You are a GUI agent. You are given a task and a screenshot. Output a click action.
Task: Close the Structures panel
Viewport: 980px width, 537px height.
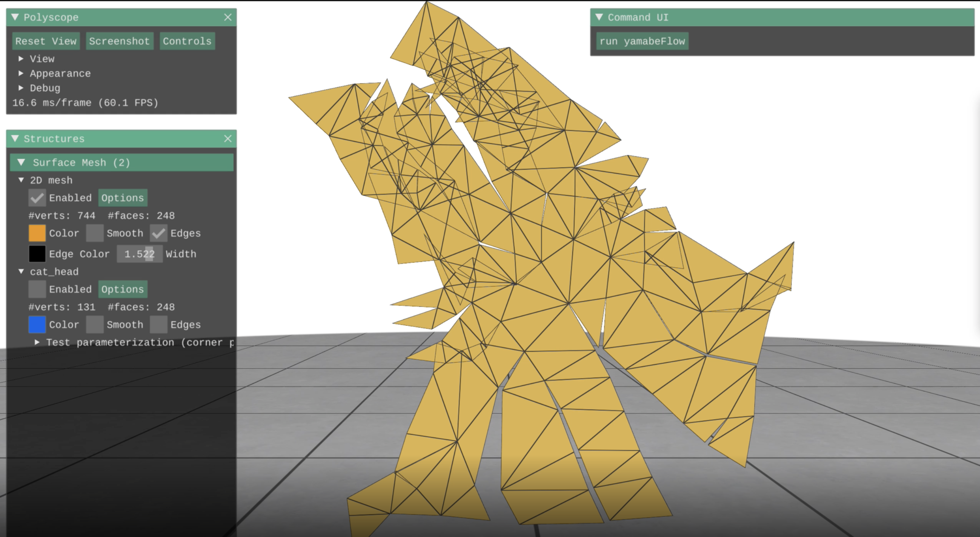click(x=228, y=139)
